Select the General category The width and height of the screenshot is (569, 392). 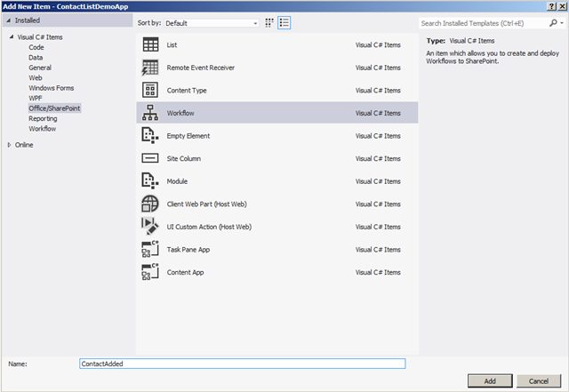pos(40,68)
